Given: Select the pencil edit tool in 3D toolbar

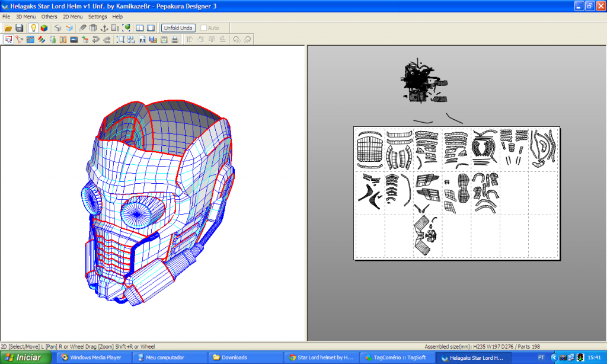Looking at the screenshot, I should click(x=82, y=28).
